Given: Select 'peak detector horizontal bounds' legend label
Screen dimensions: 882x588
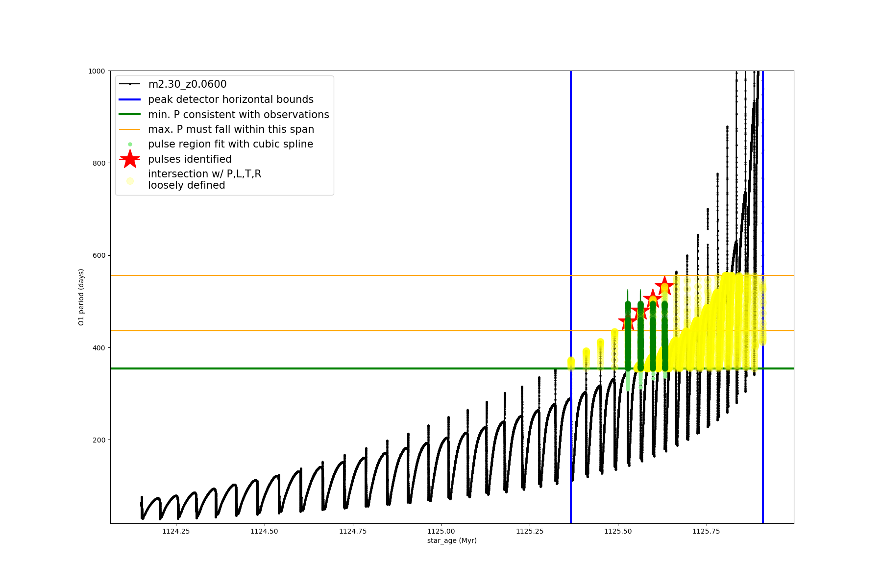Looking at the screenshot, I should tap(231, 99).
